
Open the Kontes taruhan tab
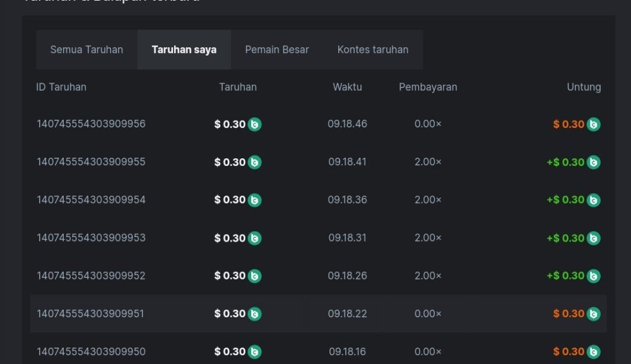tap(372, 49)
